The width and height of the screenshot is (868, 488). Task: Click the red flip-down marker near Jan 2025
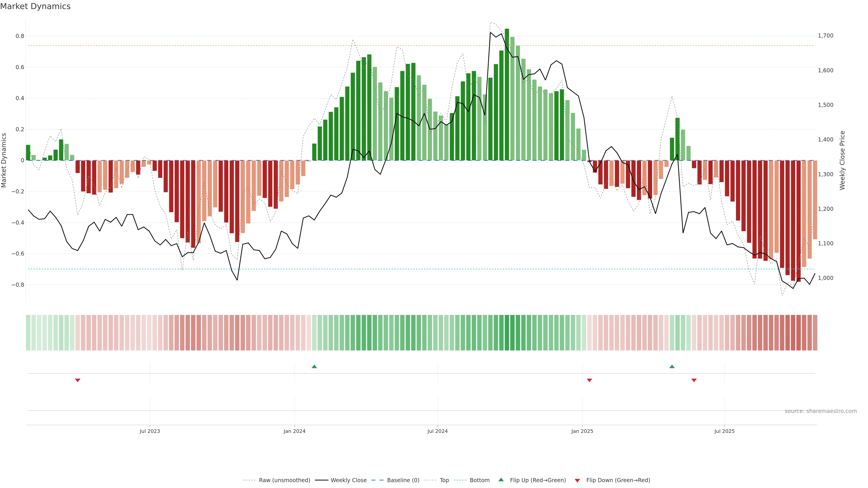tap(589, 380)
